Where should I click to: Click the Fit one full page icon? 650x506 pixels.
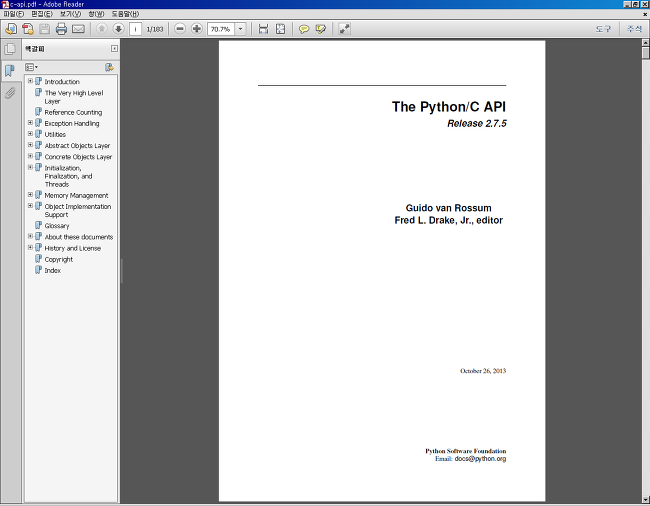[x=281, y=29]
